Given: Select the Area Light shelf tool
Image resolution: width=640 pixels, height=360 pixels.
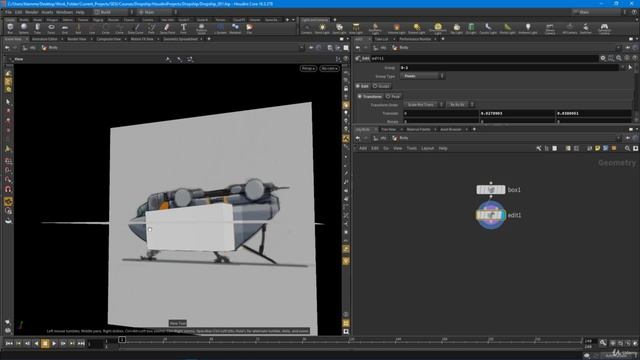Looking at the screenshot, I should click(356, 28).
